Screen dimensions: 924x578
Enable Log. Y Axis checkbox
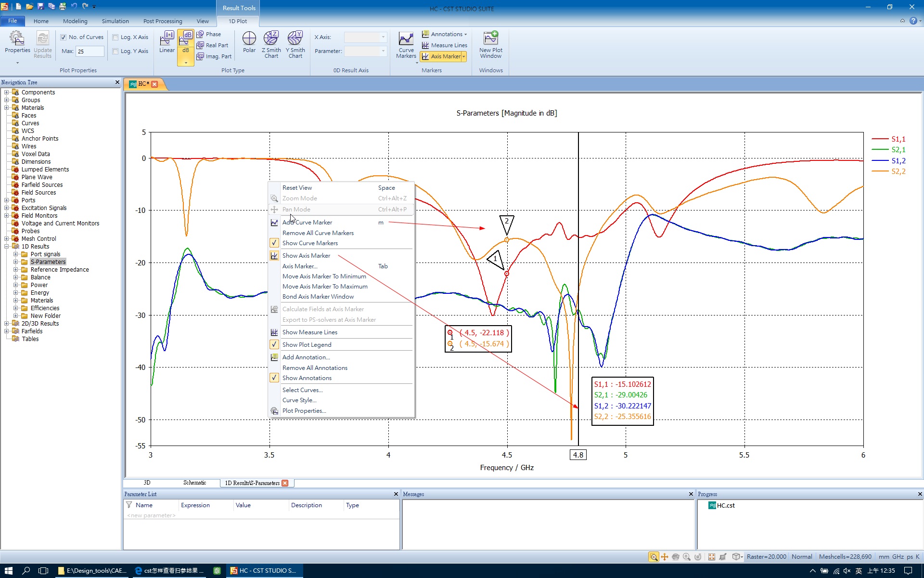[115, 51]
